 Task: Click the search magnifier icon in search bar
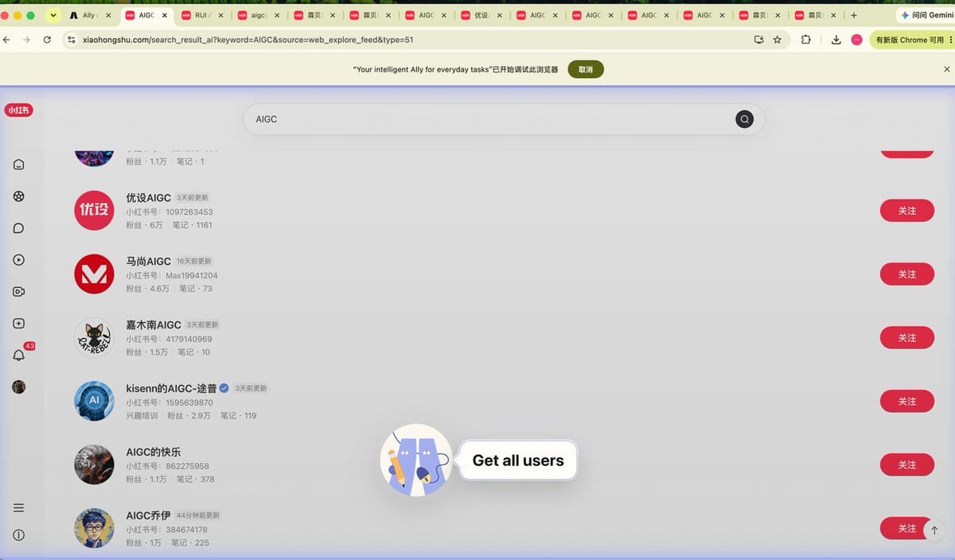tap(744, 119)
